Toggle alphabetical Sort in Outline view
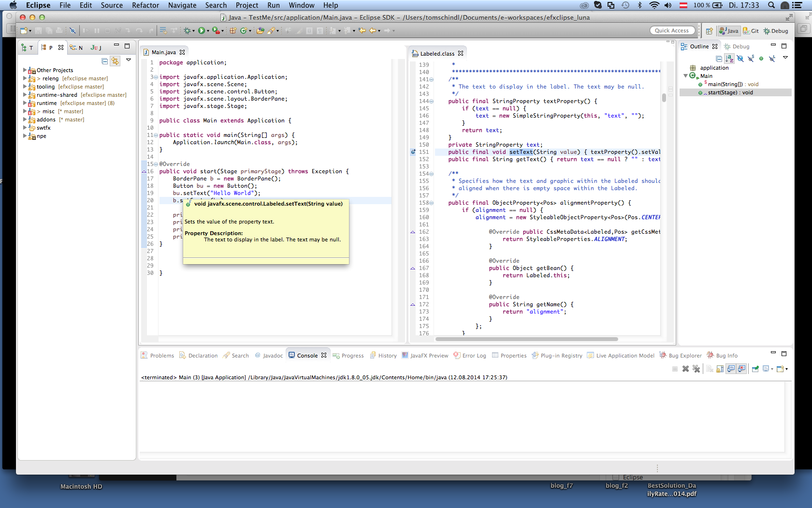 tap(729, 59)
